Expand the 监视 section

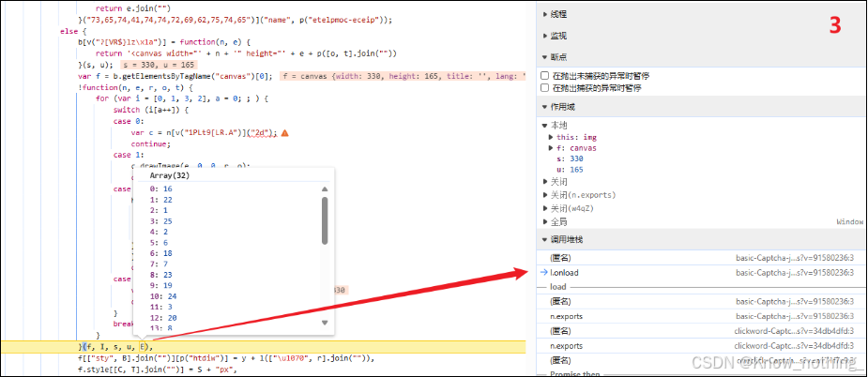558,36
